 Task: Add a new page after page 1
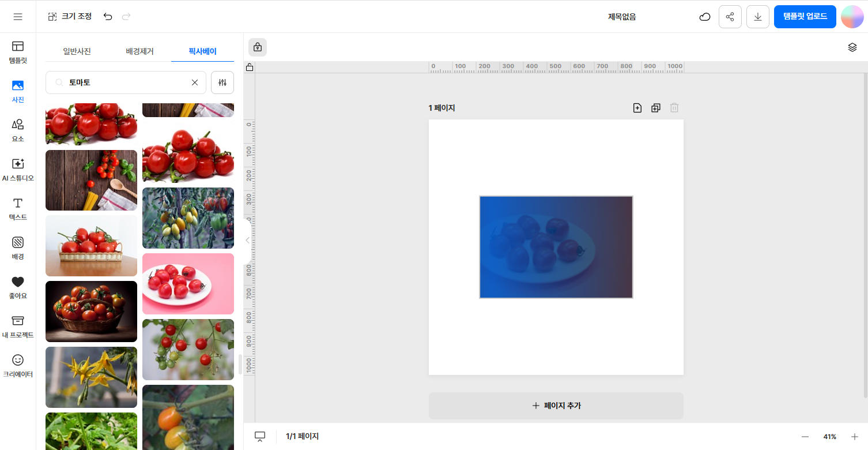(637, 108)
